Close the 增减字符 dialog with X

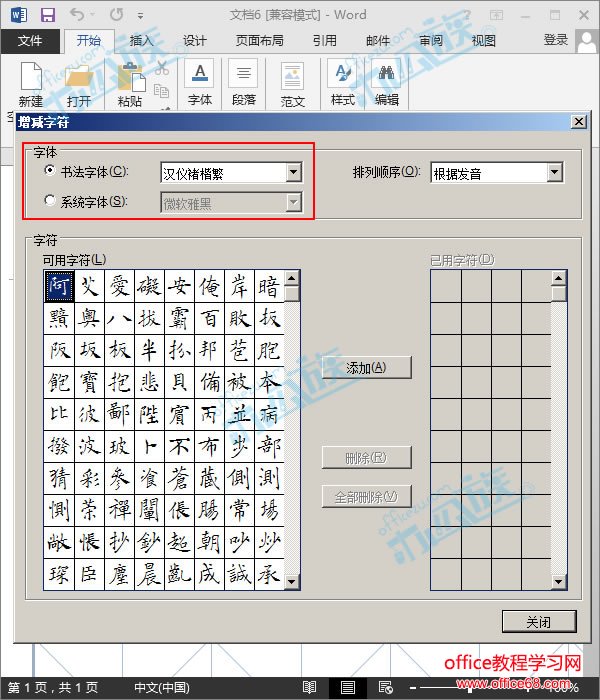pyautogui.click(x=579, y=121)
